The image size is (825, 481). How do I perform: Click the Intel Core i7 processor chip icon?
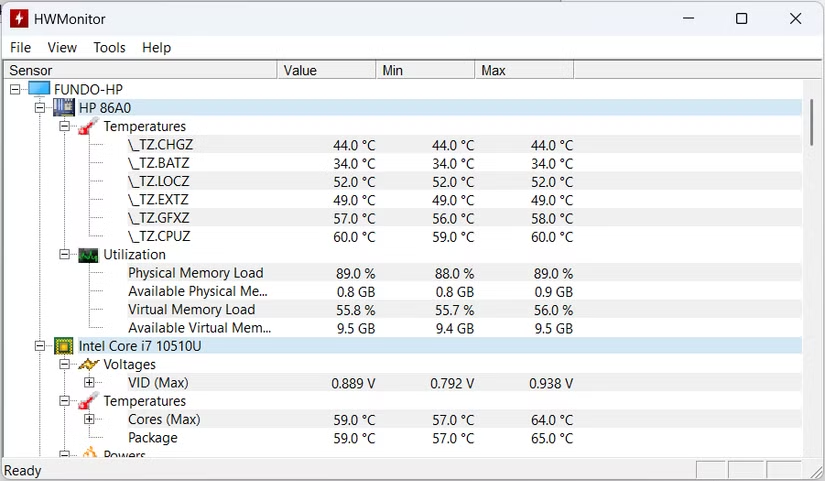click(x=64, y=346)
